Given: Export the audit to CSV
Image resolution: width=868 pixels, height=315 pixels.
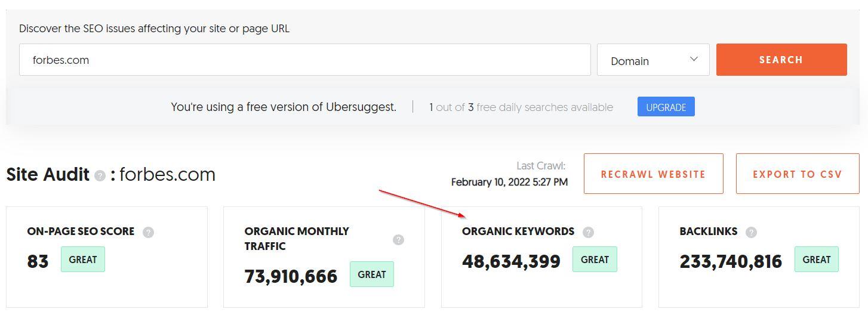Looking at the screenshot, I should tap(798, 174).
